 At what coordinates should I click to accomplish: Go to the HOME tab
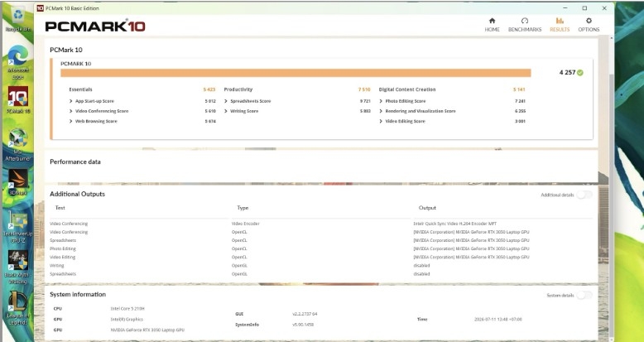[x=492, y=25]
